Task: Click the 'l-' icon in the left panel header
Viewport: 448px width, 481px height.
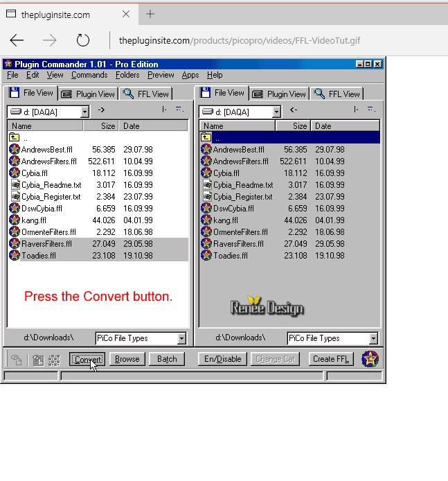Action: [165, 110]
